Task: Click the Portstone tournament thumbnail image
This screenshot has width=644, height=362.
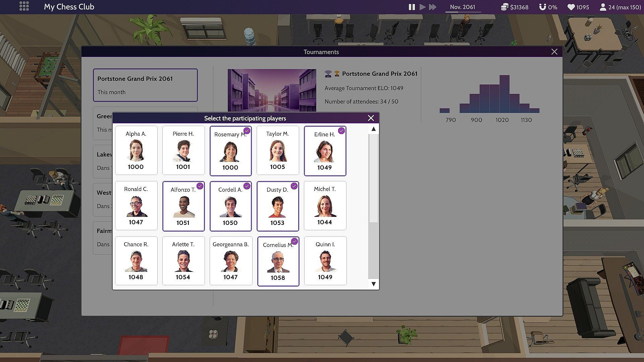Action: [x=272, y=90]
